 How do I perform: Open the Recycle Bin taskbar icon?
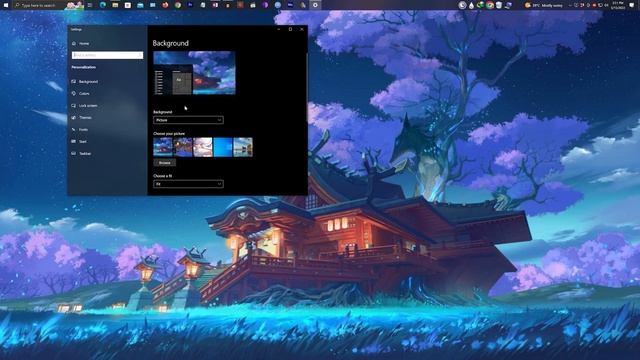click(499, 5)
